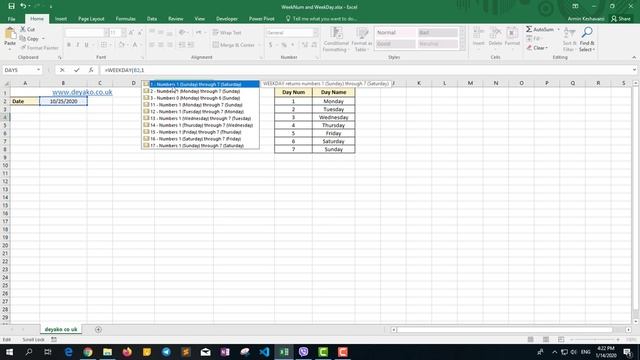The image size is (640, 360).
Task: Click the Share button
Action: click(620, 19)
